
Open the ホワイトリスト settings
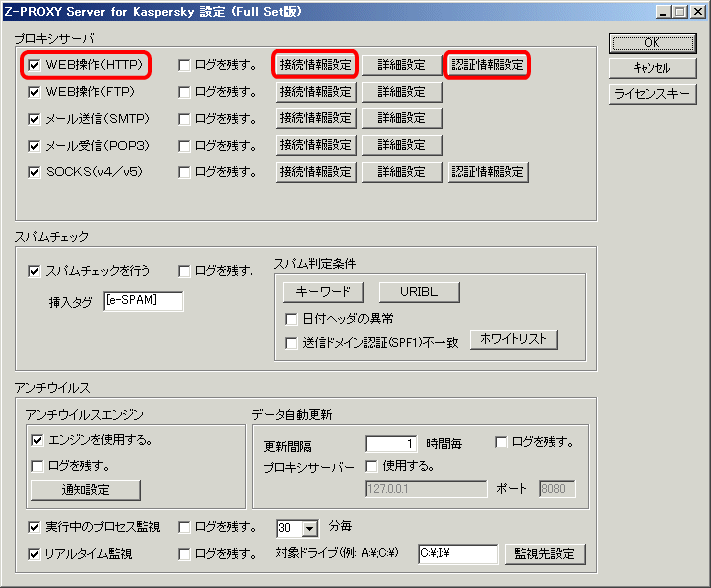[514, 339]
